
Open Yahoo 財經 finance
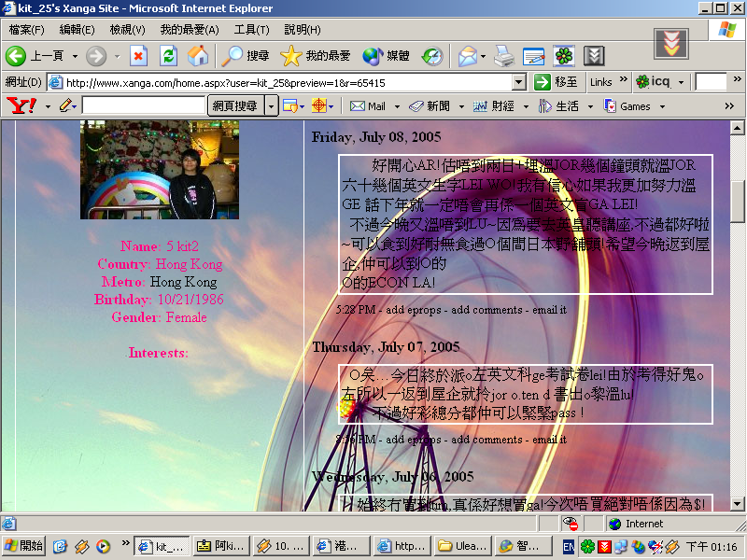pos(494,106)
